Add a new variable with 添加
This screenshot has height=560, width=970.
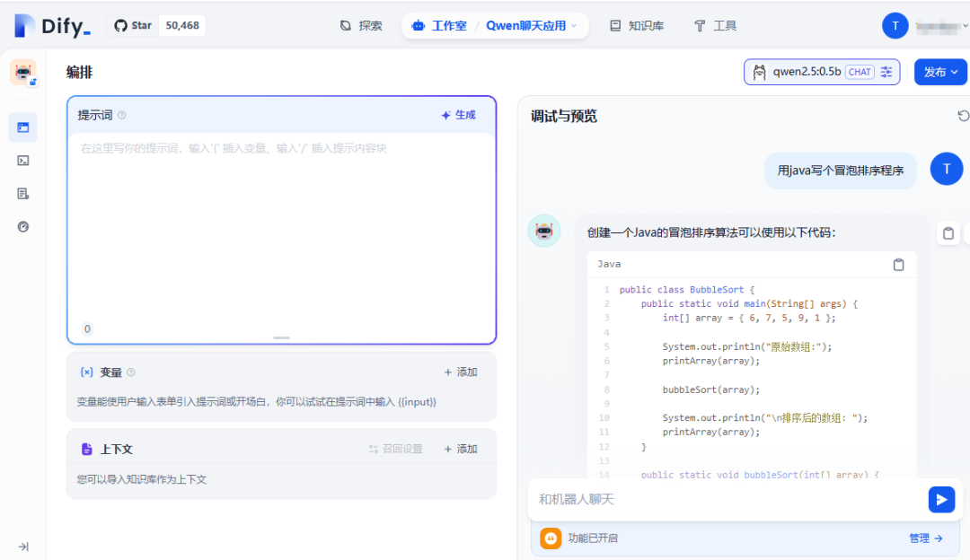pyautogui.click(x=460, y=372)
